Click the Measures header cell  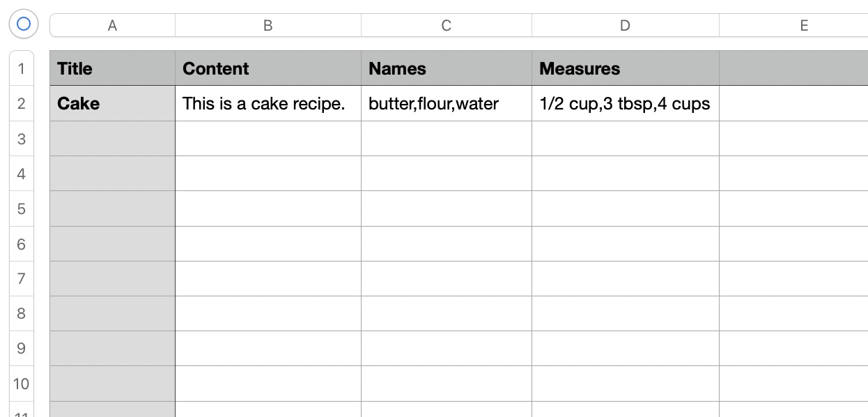click(625, 68)
